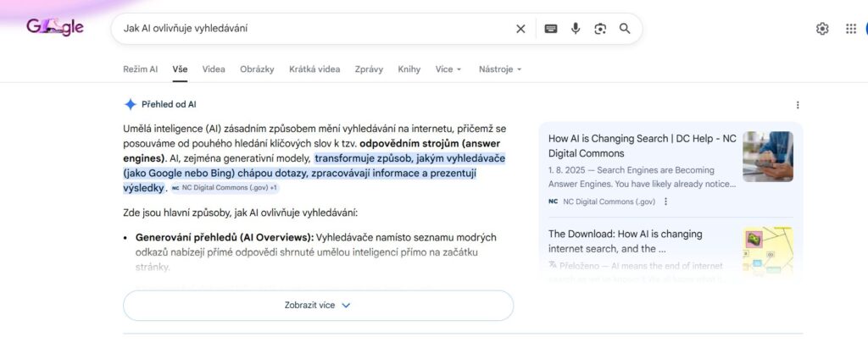Click highlighted text about transforming search engines
Screen dimensions: 868x359
314,173
